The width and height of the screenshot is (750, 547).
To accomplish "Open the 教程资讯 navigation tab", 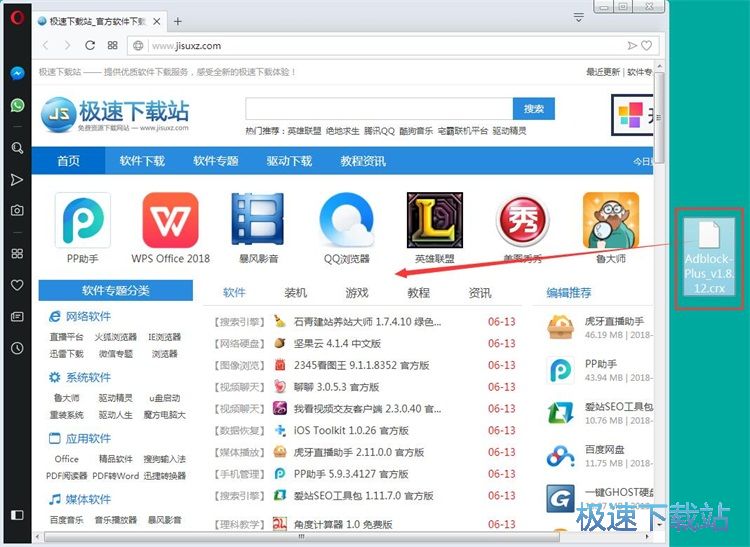I will tap(363, 161).
